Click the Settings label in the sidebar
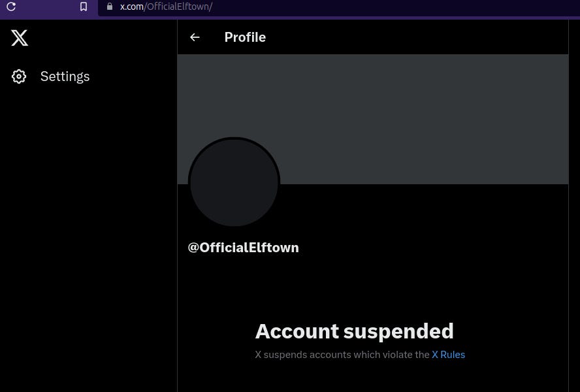Image resolution: width=580 pixels, height=392 pixels. pyautogui.click(x=65, y=76)
